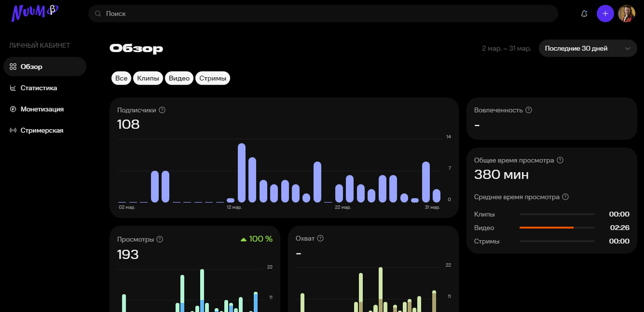The height and width of the screenshot is (312, 644).
Task: Click help icon next to Общее время просмотра
Action: coord(560,160)
